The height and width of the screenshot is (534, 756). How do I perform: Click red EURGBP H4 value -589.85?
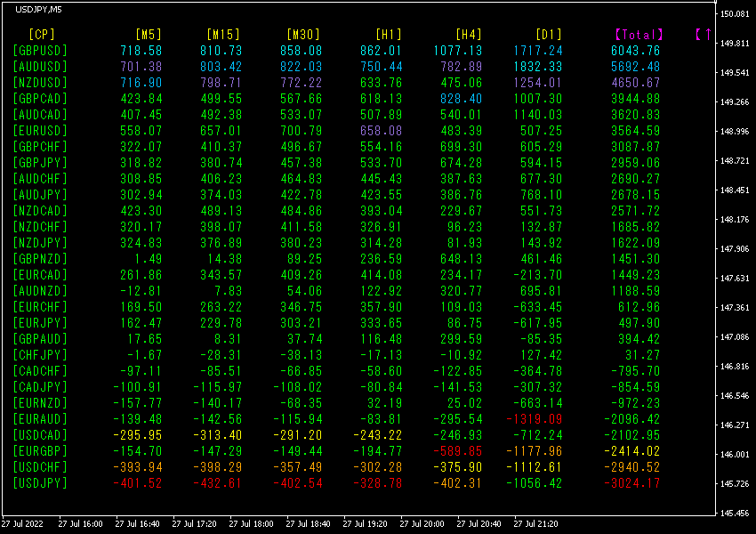458,451
